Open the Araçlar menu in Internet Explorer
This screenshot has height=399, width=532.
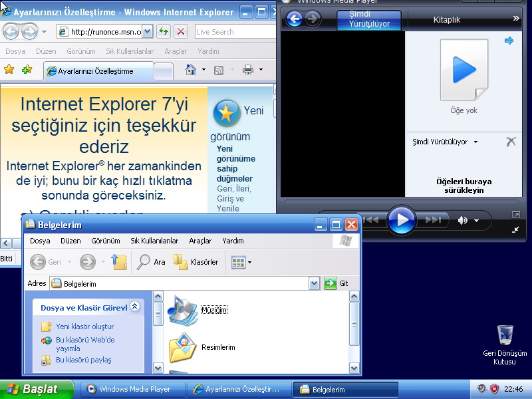click(176, 51)
